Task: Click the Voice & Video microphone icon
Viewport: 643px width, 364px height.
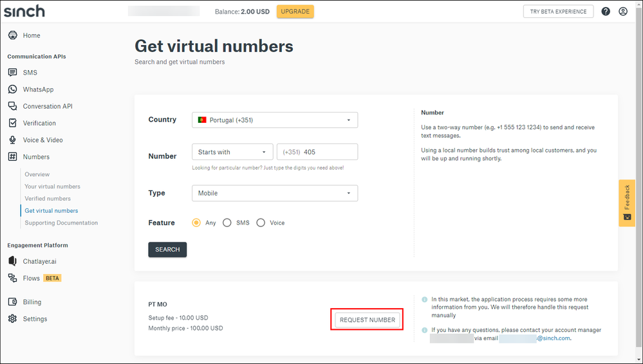Action: 13,140
